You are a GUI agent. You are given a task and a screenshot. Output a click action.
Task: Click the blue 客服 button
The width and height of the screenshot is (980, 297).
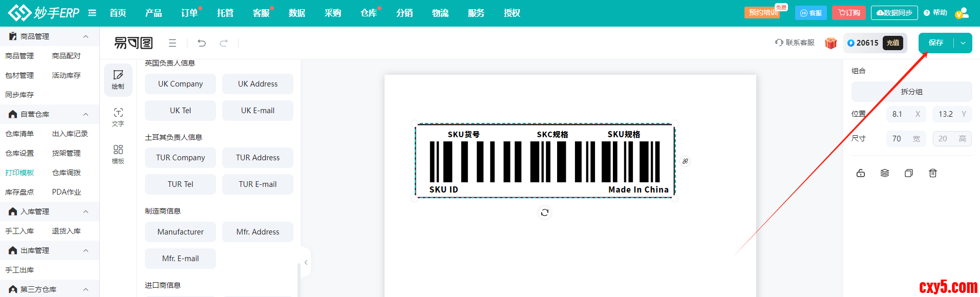tap(811, 13)
